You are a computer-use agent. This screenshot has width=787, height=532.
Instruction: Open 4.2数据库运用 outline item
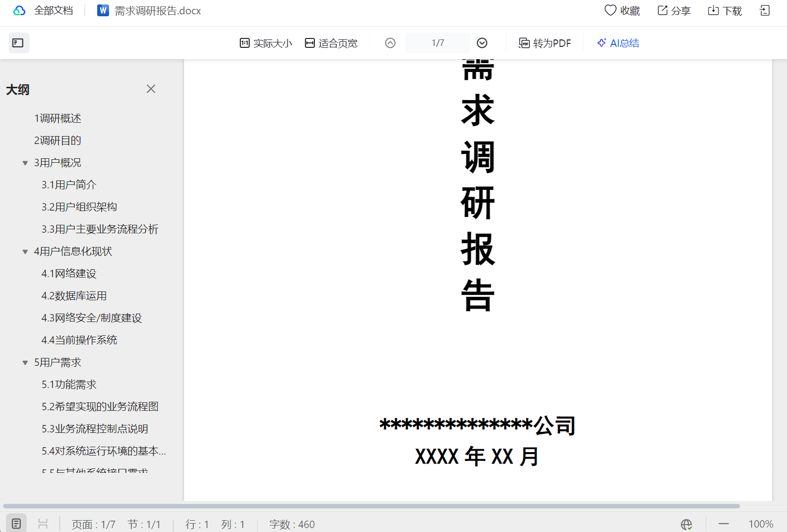[74, 296]
